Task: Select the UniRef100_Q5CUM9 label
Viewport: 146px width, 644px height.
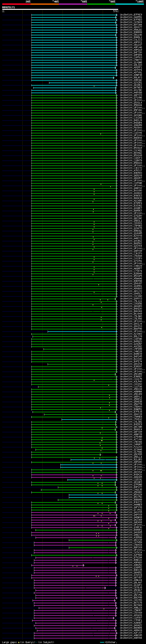Action: click(x=131, y=374)
